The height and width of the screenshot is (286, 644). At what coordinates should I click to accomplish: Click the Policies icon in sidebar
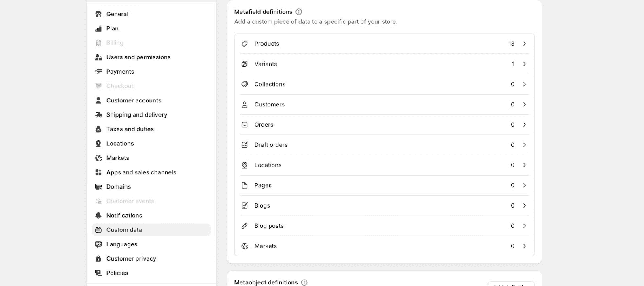coord(98,273)
